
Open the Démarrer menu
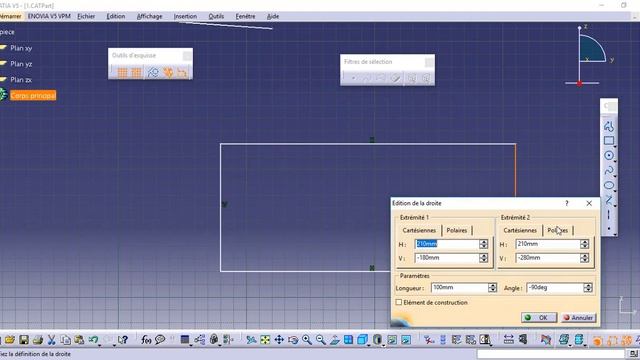(x=10, y=16)
